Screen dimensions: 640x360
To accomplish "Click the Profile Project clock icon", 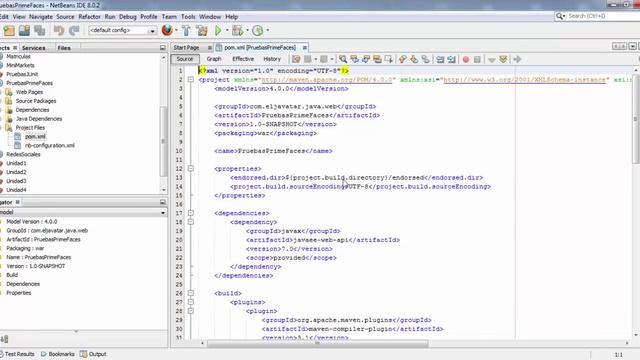I will [258, 31].
